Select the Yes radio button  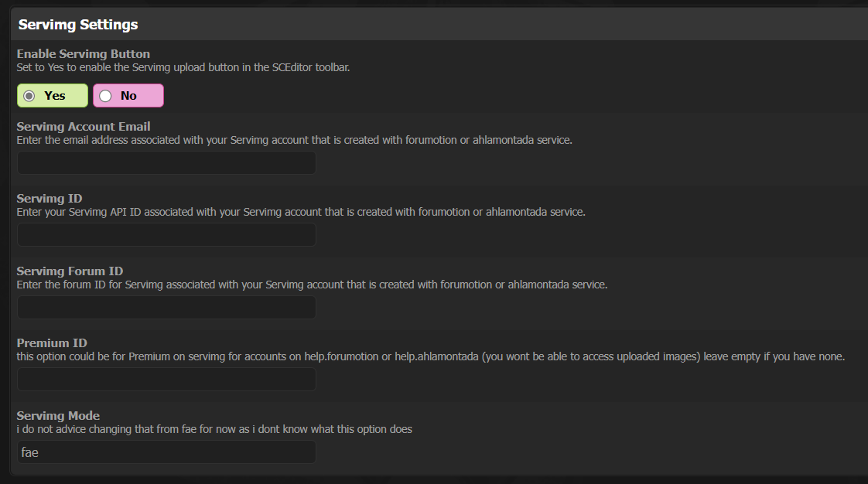tap(29, 96)
